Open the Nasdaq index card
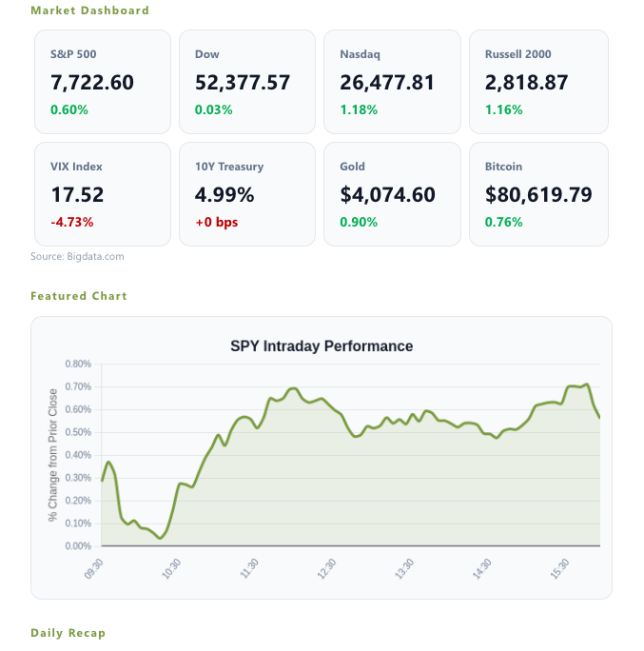Viewport: 644px width, 651px height. pos(392,82)
